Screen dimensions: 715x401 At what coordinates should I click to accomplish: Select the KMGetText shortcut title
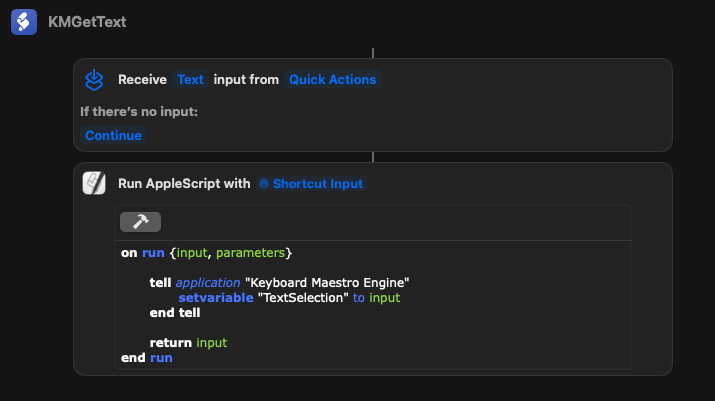(87, 22)
